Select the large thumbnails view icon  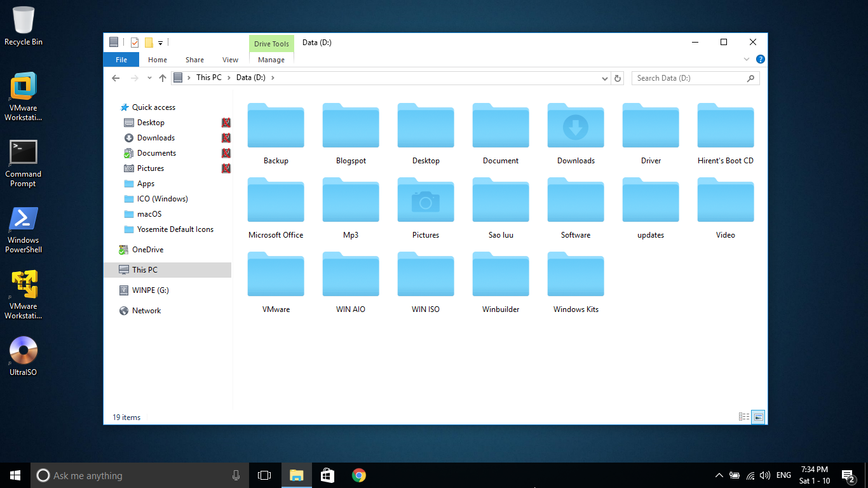tap(758, 416)
